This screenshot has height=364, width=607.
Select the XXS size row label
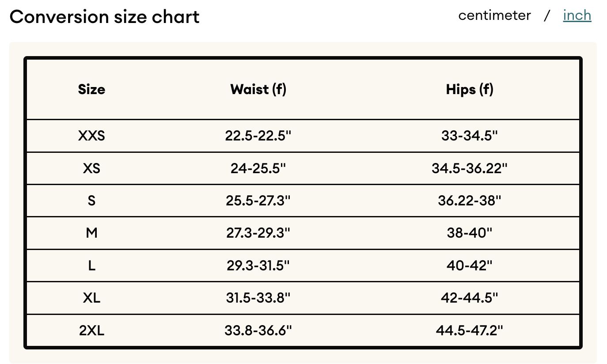(x=91, y=136)
